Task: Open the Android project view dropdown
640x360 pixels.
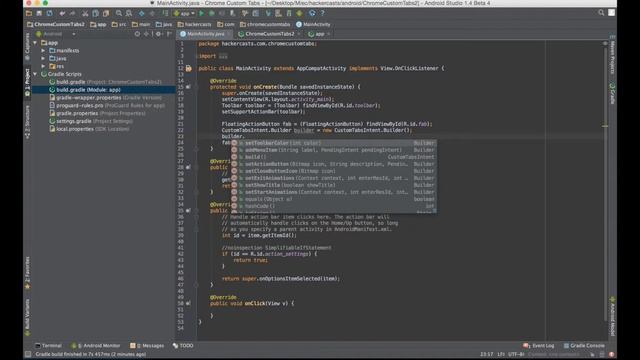Action: click(55, 34)
